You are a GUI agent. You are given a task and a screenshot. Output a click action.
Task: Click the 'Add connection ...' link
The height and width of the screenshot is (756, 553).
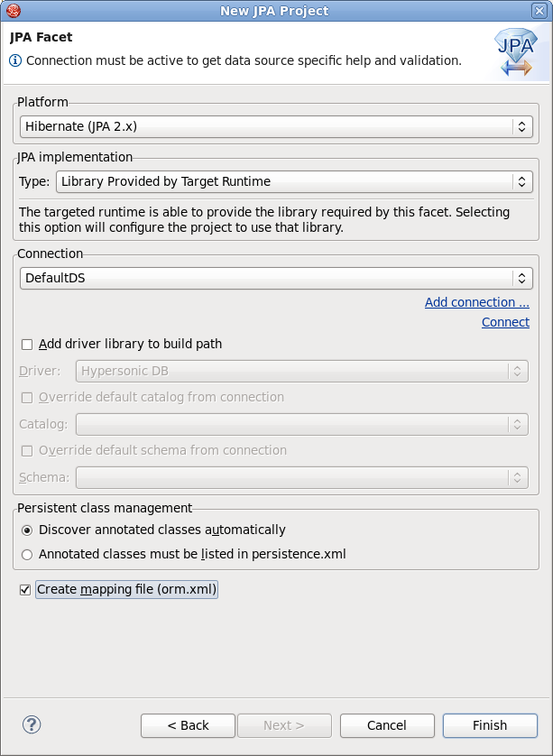476,301
